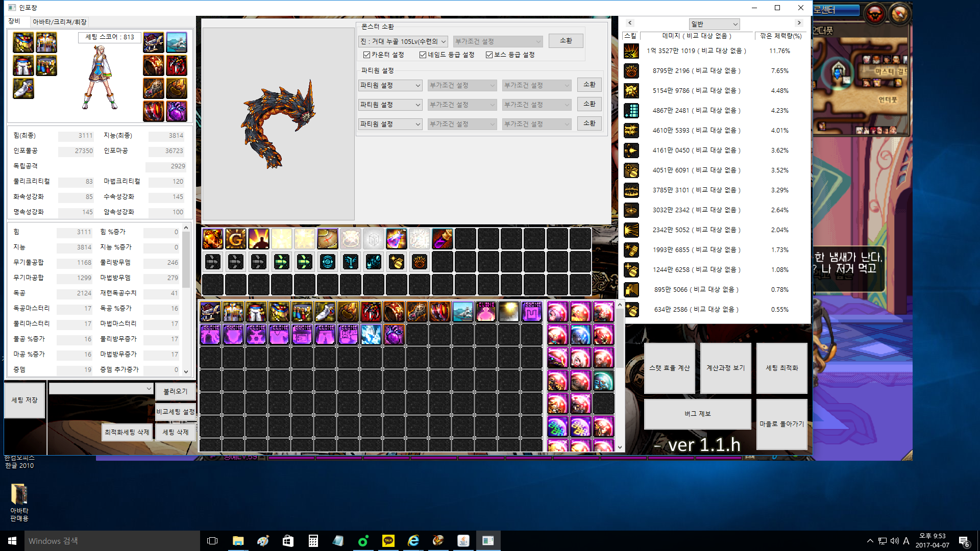Screen dimensions: 980x551
Task: Select the yellow grenade skill icon
Action: click(396, 262)
